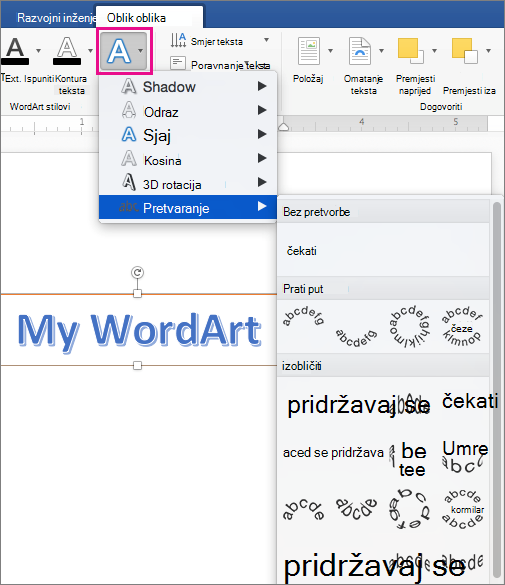Screen dimensions: 505x585
Task: Click the 'Bez pretvorbe' section header
Action: tap(383, 212)
